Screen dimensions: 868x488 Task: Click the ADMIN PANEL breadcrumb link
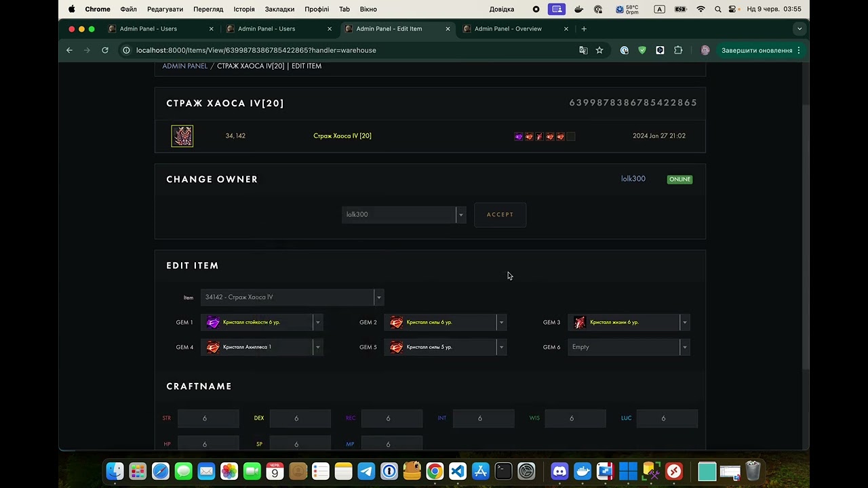185,66
